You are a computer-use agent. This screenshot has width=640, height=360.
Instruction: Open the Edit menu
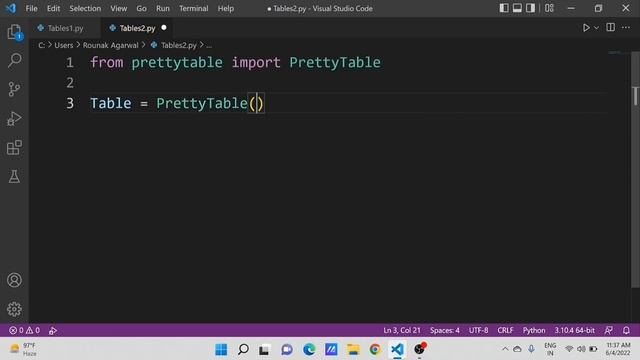pos(53,9)
